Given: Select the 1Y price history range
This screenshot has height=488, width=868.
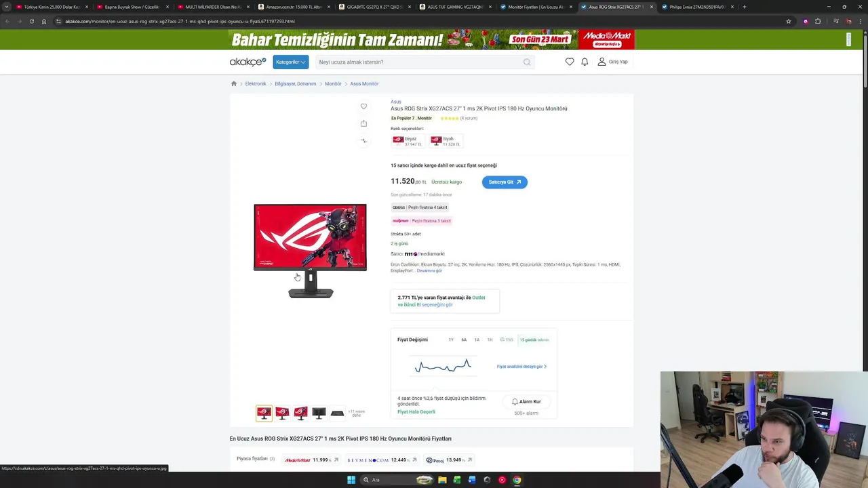Looking at the screenshot, I should pos(451,340).
